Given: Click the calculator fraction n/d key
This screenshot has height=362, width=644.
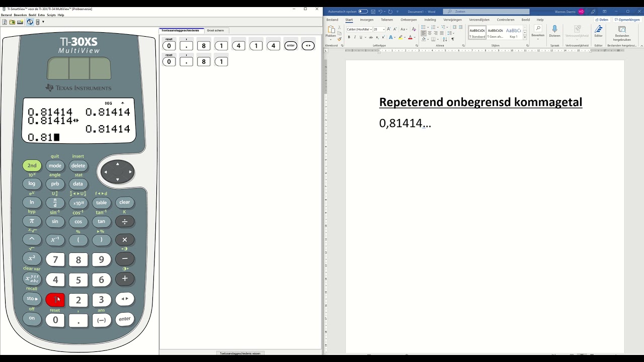Looking at the screenshot, I should click(55, 203).
